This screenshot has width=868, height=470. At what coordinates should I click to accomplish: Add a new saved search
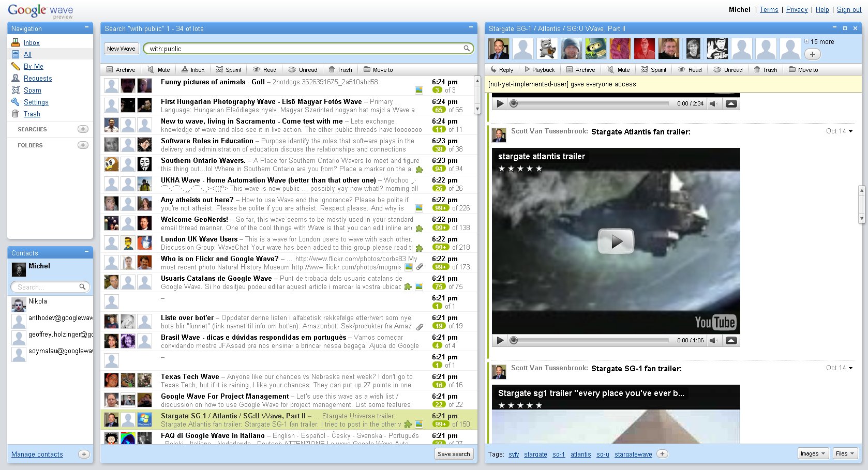click(83, 129)
